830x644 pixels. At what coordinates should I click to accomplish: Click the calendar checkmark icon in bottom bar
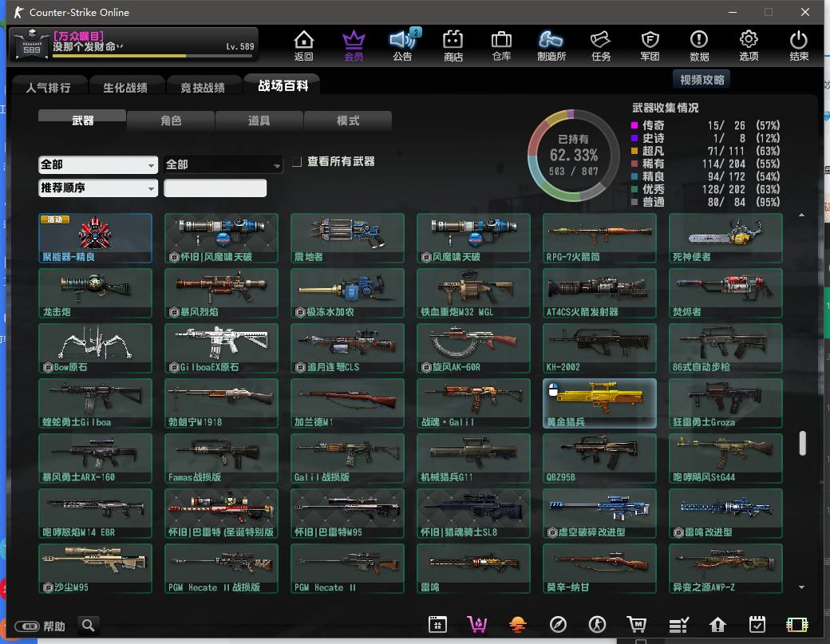point(757,625)
